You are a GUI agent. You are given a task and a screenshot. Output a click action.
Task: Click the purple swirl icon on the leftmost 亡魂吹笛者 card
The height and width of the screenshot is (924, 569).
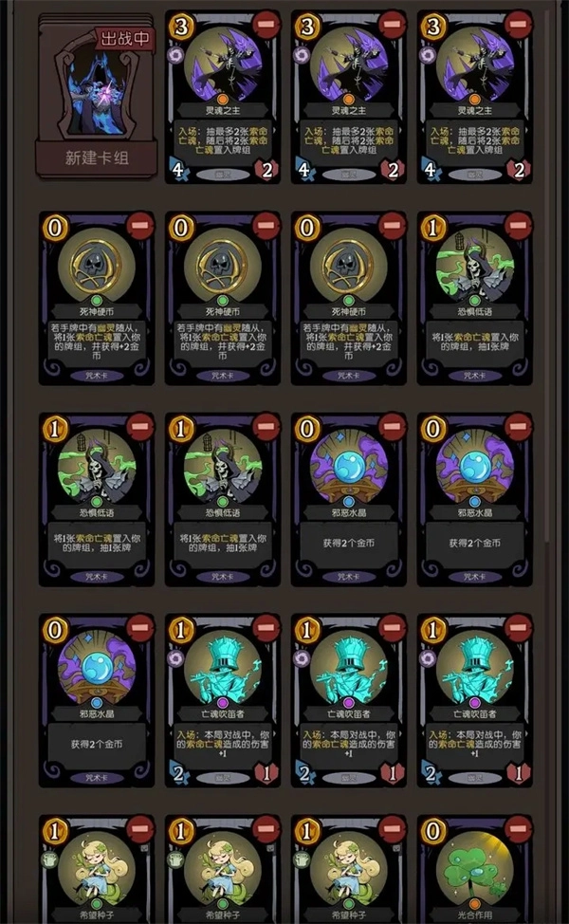(175, 658)
